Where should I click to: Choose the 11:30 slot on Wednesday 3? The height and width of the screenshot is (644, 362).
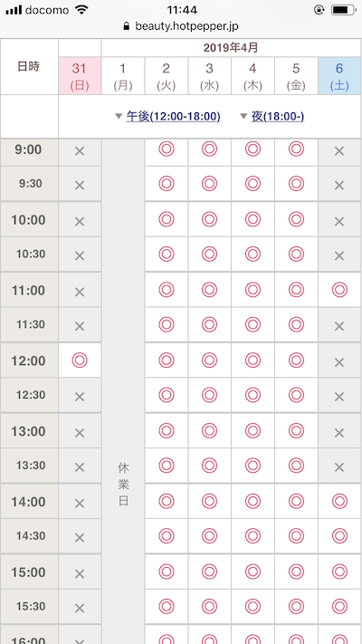209,324
